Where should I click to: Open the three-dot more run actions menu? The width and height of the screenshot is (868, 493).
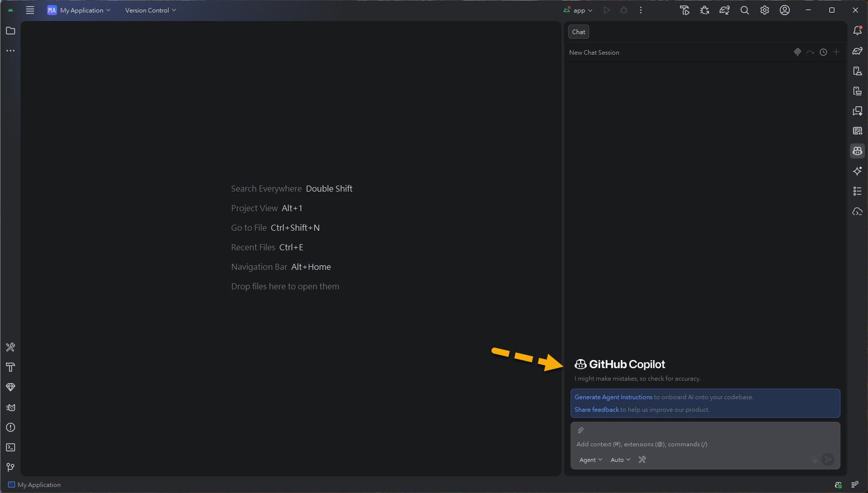click(x=641, y=10)
